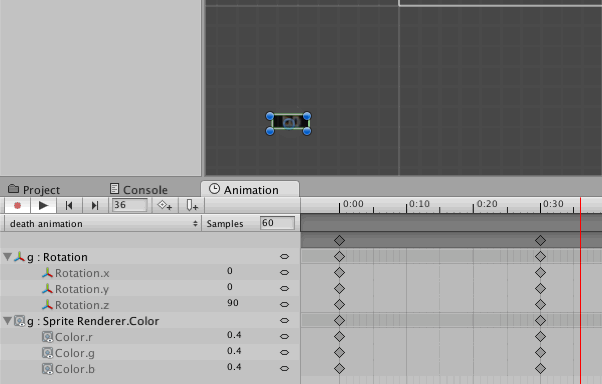Click the Rotation.z value 90
Viewport: 602px width, 384px height.
[233, 303]
